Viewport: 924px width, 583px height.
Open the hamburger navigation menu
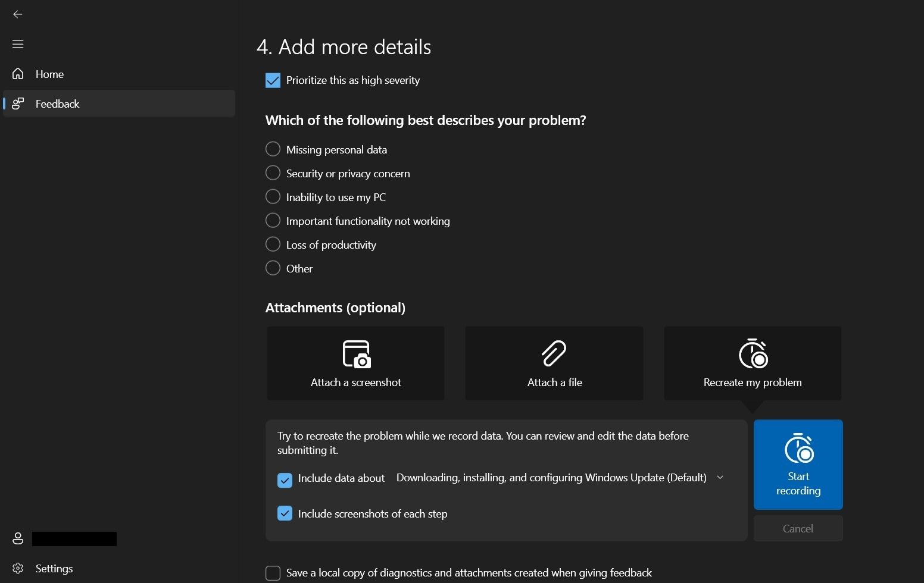click(18, 44)
